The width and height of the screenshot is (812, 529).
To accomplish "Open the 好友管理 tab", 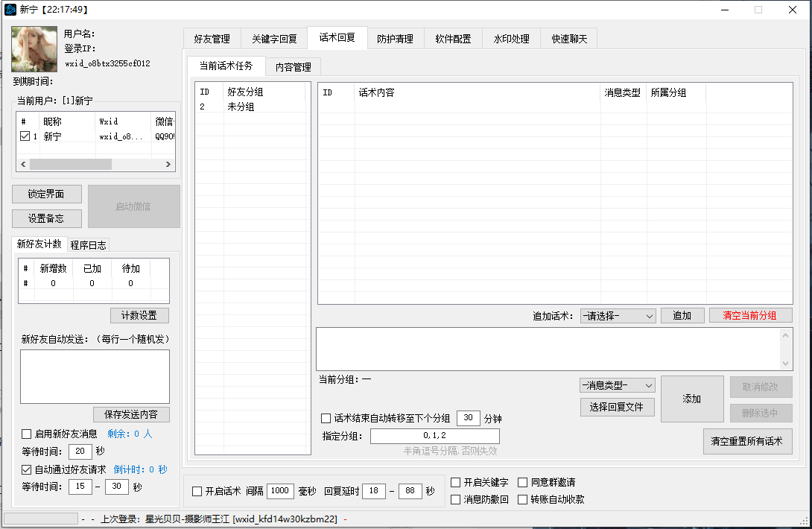I will click(x=212, y=39).
